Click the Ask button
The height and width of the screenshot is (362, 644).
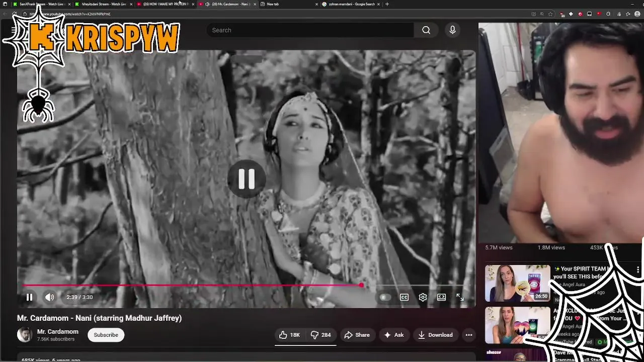coord(393,335)
